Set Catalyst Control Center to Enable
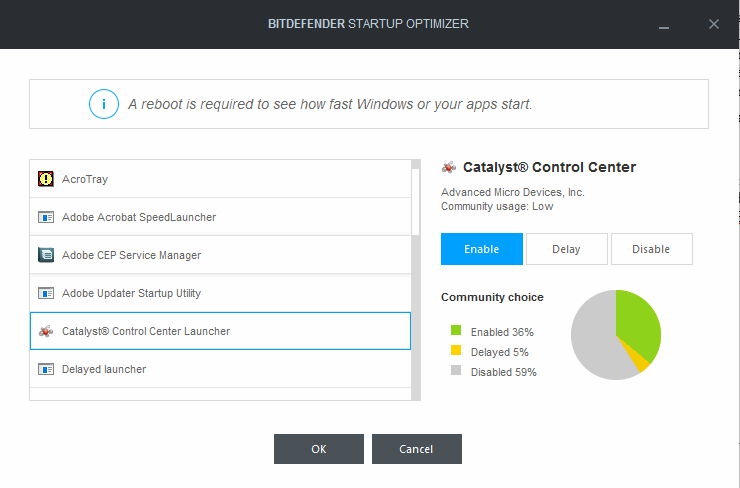The height and width of the screenshot is (488, 740). click(x=481, y=249)
